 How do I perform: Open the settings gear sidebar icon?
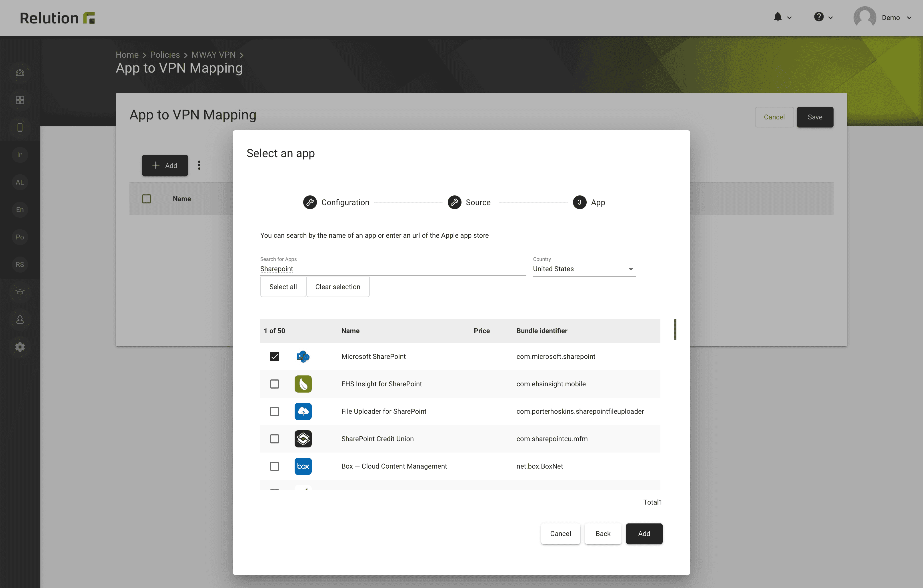pyautogui.click(x=20, y=347)
